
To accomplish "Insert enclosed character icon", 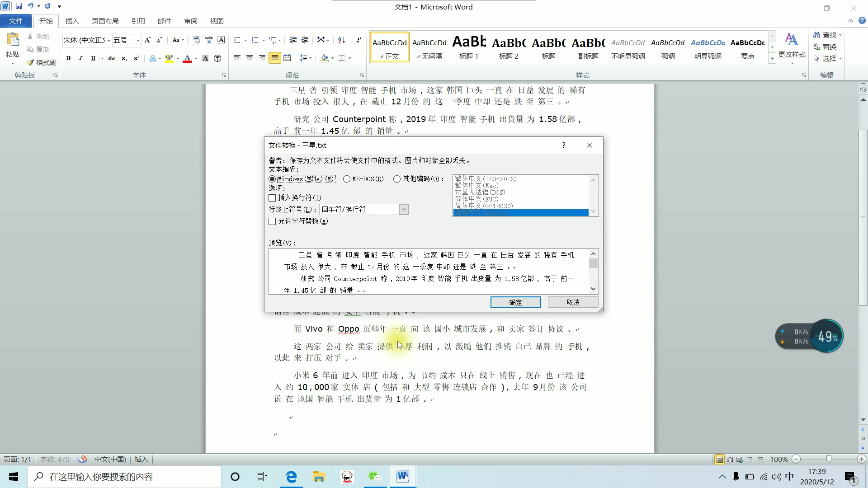I will [x=217, y=58].
